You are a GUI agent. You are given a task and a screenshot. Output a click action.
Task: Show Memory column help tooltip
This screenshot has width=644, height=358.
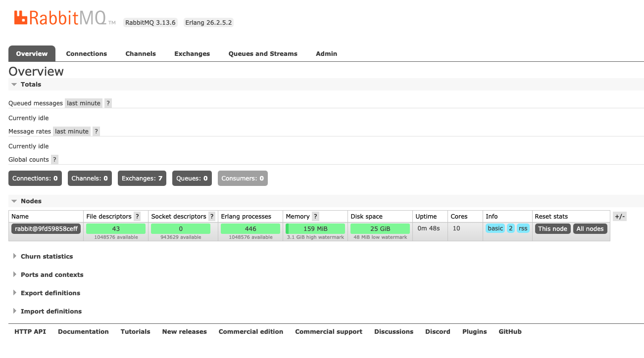315,217
